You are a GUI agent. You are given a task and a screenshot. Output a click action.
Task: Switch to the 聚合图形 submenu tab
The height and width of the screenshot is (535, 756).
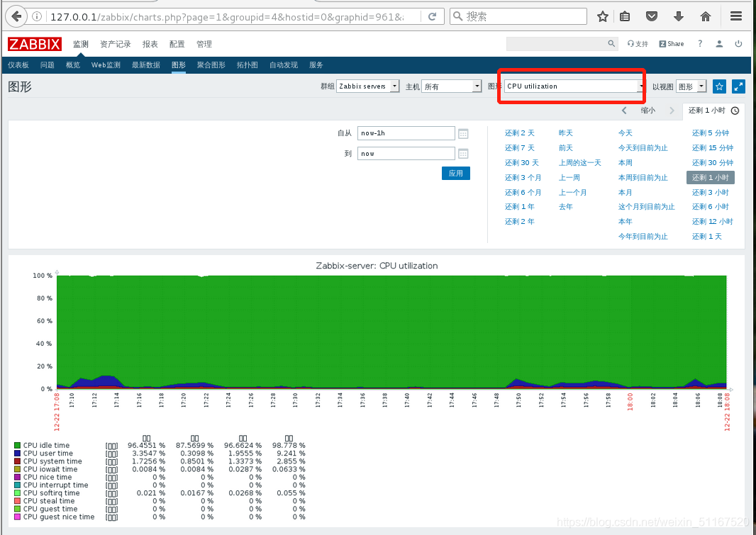tap(211, 65)
